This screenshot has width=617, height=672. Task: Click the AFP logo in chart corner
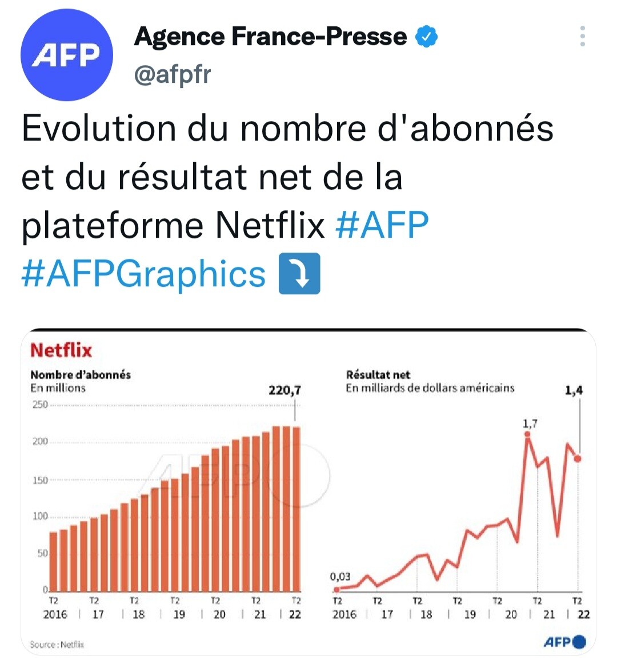(564, 642)
